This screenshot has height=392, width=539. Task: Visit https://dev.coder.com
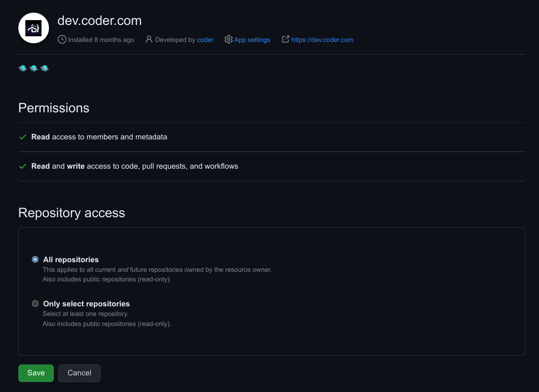[x=322, y=39]
